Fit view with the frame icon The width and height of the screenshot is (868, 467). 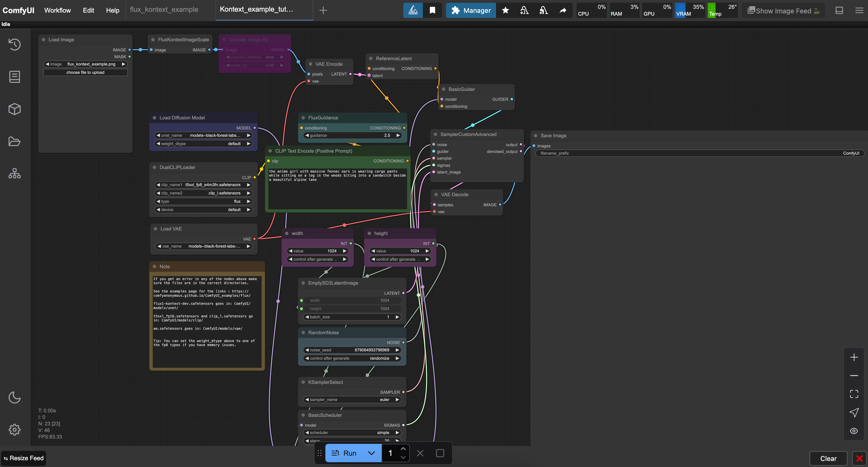click(854, 394)
